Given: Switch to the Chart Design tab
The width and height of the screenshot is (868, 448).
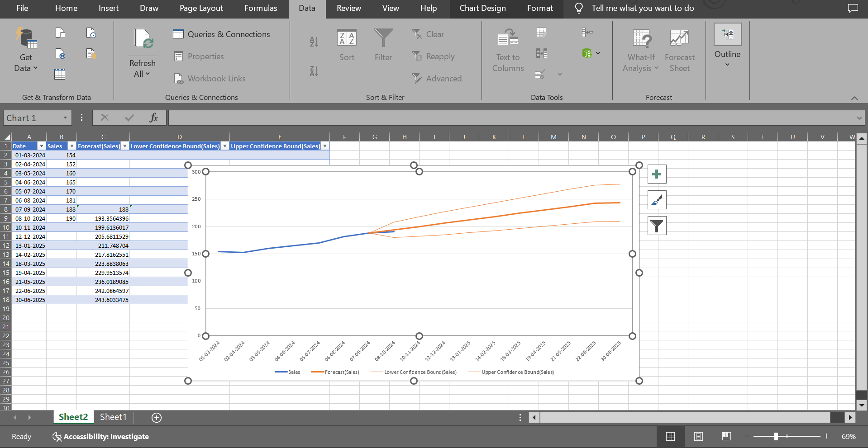Looking at the screenshot, I should coord(482,8).
